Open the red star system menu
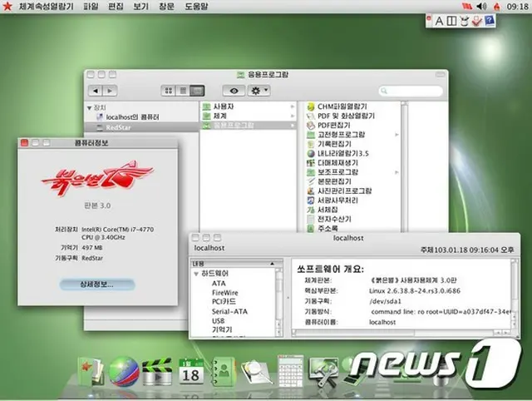 point(7,6)
